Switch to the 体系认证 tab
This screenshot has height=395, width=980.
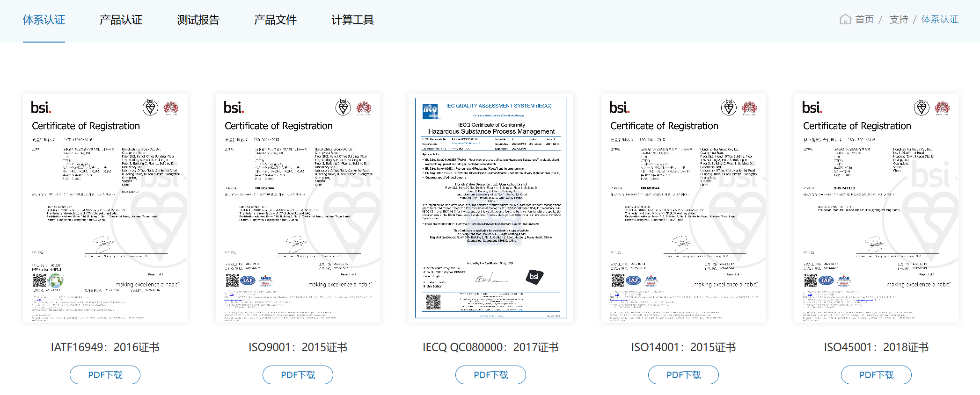pos(44,20)
